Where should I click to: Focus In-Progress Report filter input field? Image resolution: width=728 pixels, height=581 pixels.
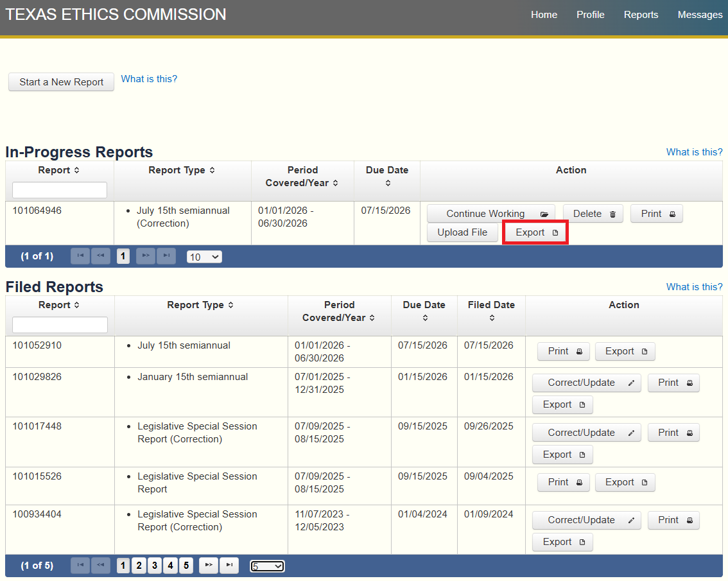pyautogui.click(x=60, y=190)
